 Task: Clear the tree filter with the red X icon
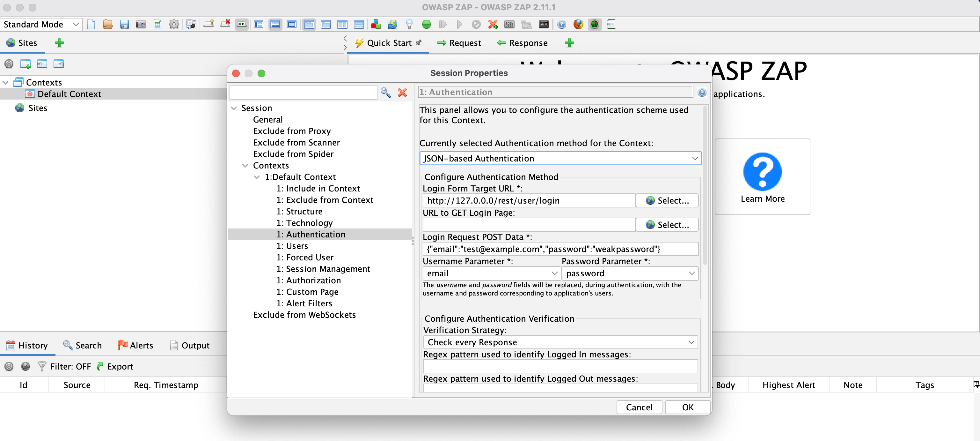click(402, 93)
